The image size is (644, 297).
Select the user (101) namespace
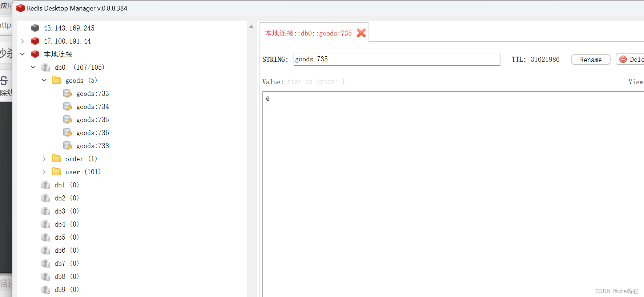pos(83,172)
